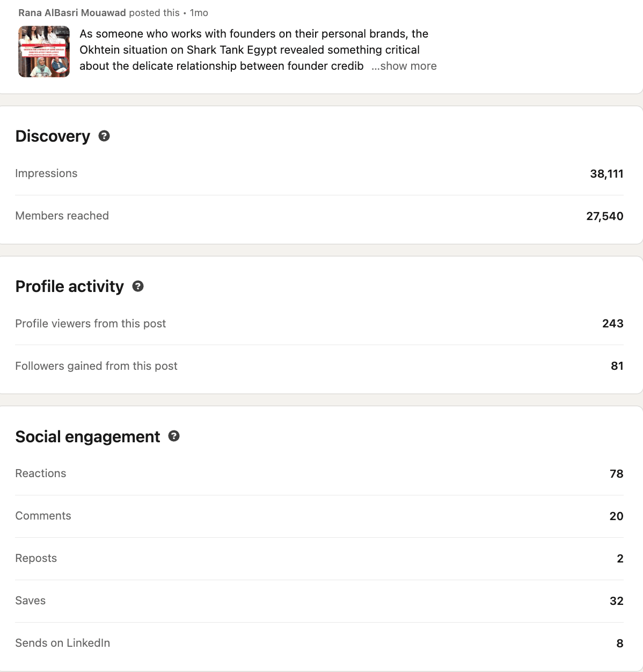Viewport: 643px width, 672px height.
Task: View the Comments count of 20
Action: tap(616, 516)
